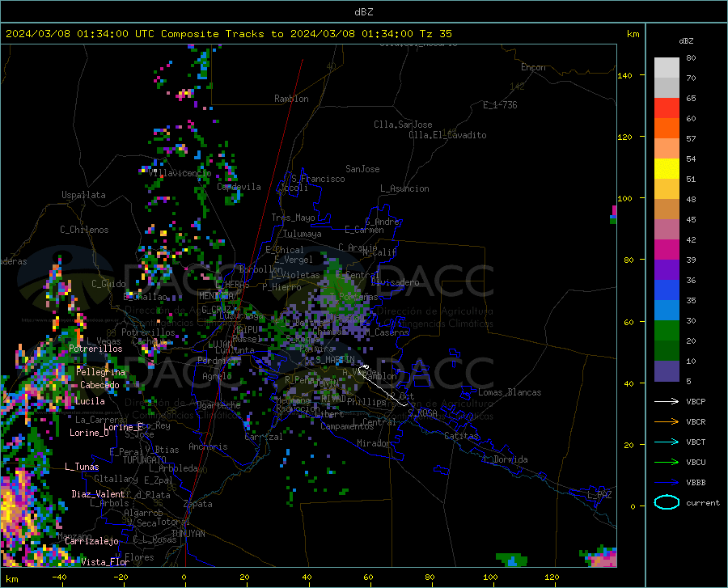Click the 'Villavicencio' map label
The width and height of the screenshot is (728, 588).
pos(180,173)
